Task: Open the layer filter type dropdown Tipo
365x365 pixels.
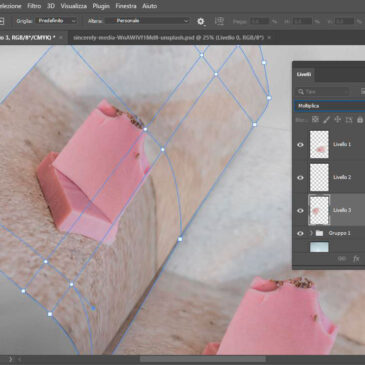Action: (x=323, y=91)
